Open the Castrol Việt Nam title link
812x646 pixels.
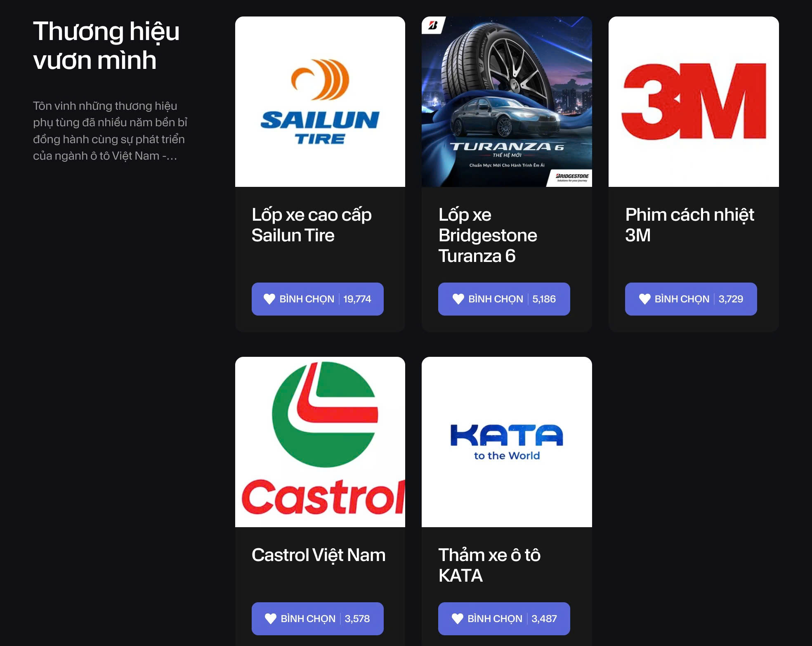coord(319,555)
